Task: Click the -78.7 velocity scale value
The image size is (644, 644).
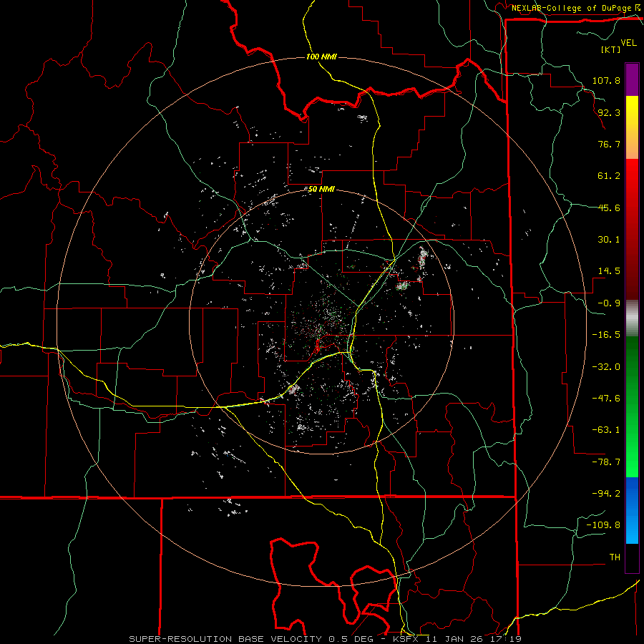Action: click(606, 462)
